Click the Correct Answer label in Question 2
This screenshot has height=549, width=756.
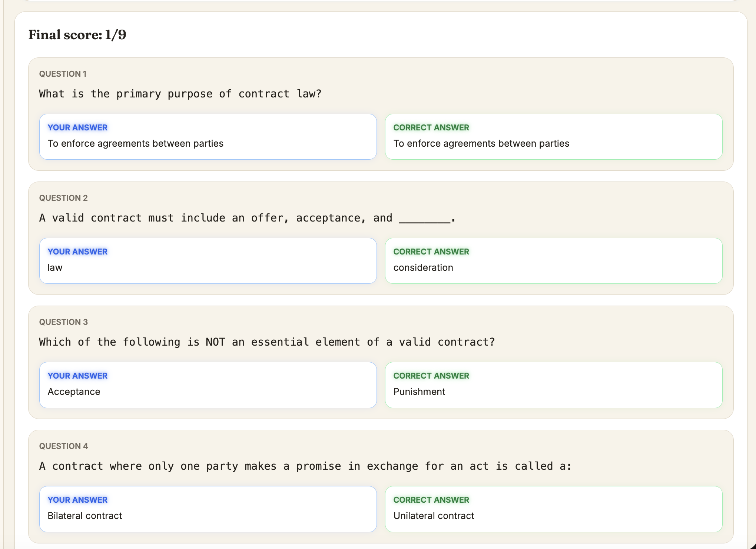pos(431,252)
